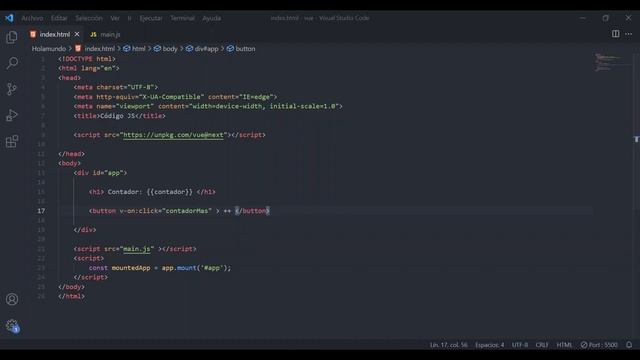Open the Accounts icon in activity bar
Screen dimensions: 640x360
[x=12, y=299]
